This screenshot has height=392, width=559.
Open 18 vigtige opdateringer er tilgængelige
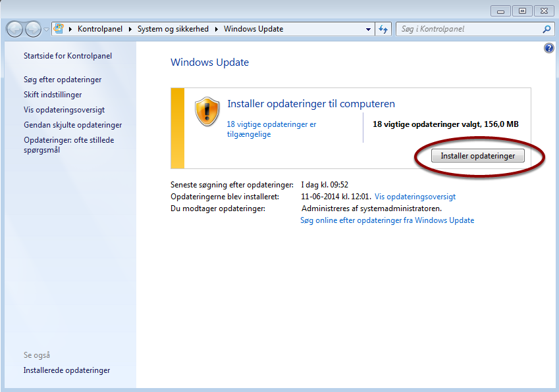click(271, 130)
